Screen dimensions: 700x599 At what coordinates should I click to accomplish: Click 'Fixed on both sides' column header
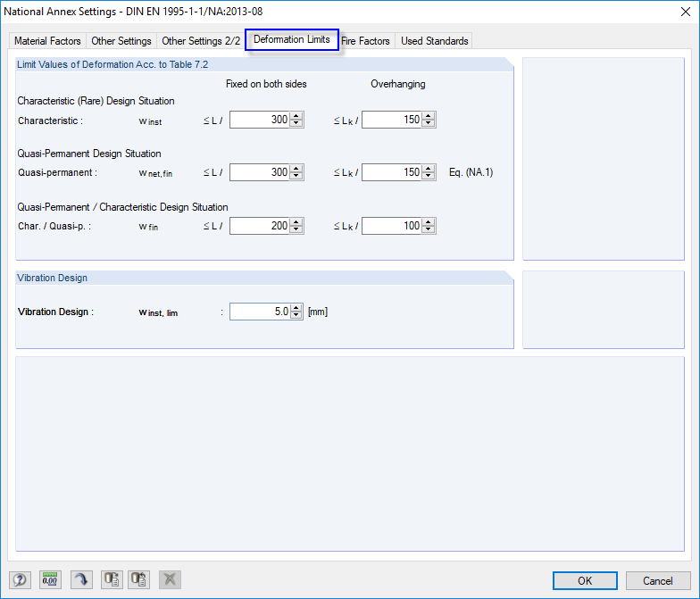pos(266,84)
